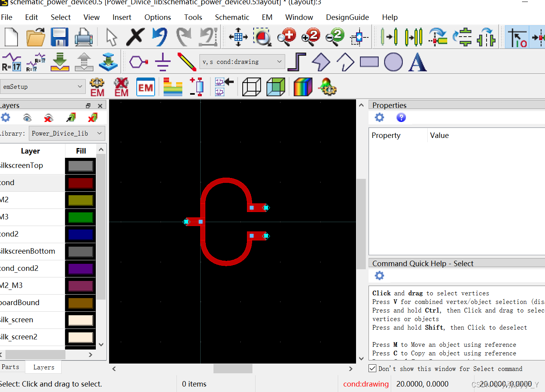Insert ground symbol from the toolbar
Viewport: 545px width, 392px height.
tap(162, 62)
